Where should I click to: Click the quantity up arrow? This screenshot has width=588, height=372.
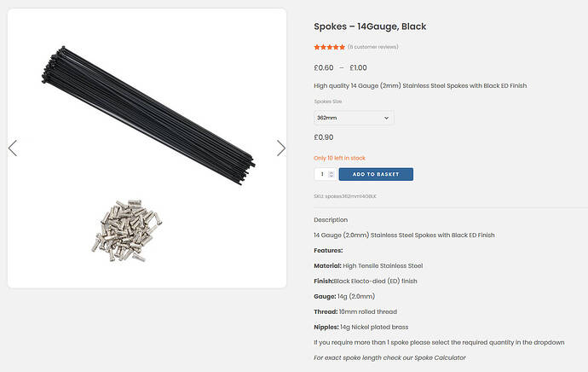(331, 172)
